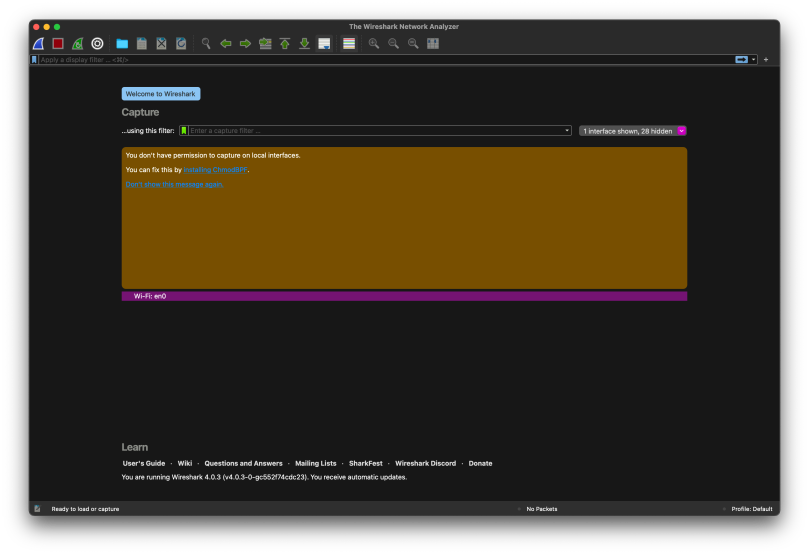Jump to the last packet
Viewport: 809px width, 554px height.
point(304,44)
